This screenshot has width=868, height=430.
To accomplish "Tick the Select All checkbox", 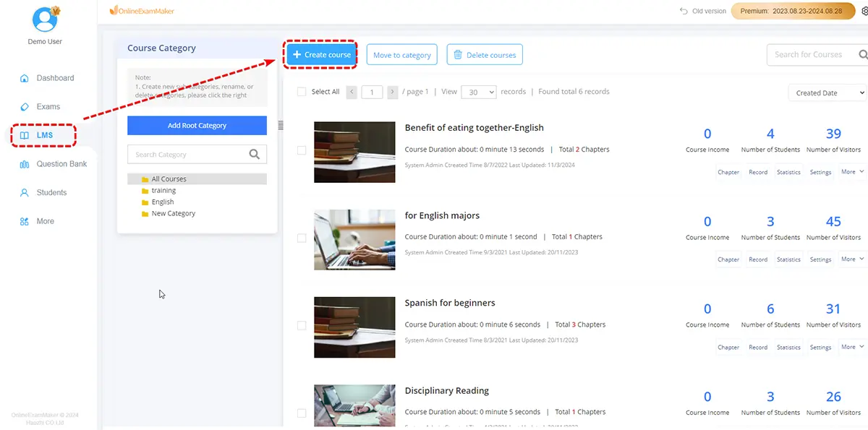I will point(302,92).
